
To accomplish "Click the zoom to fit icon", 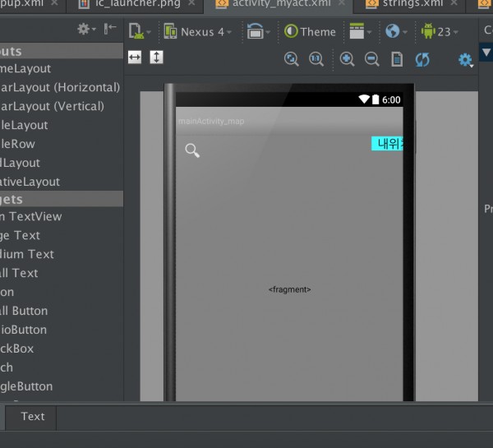I will 291,59.
